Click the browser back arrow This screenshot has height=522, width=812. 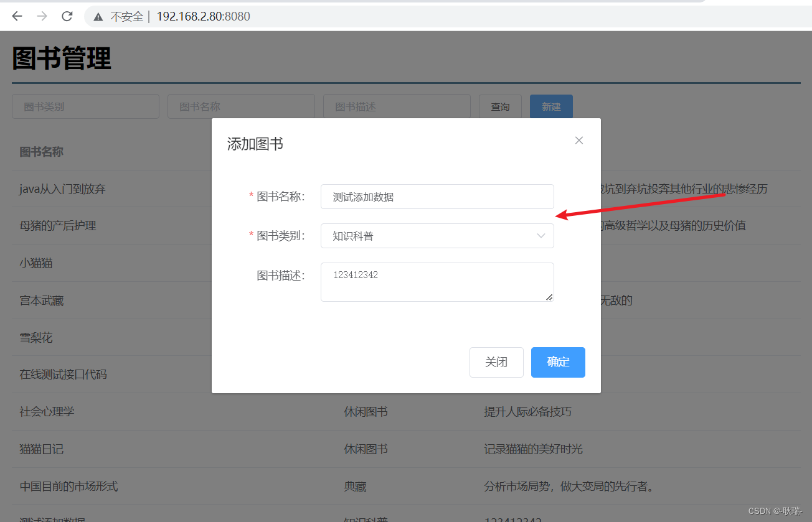[x=17, y=16]
